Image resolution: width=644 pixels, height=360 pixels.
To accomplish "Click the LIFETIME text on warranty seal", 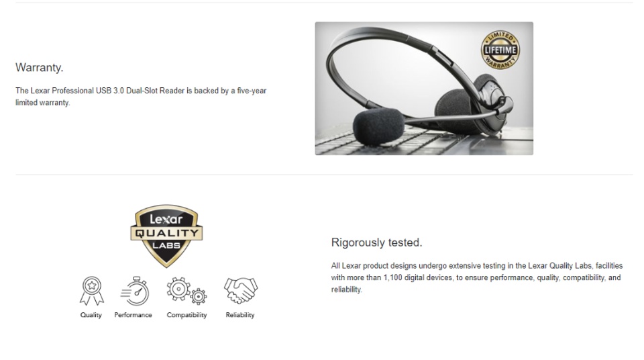I will [x=500, y=50].
